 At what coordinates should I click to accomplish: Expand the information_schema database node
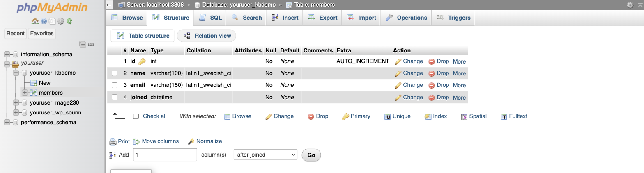(x=7, y=54)
